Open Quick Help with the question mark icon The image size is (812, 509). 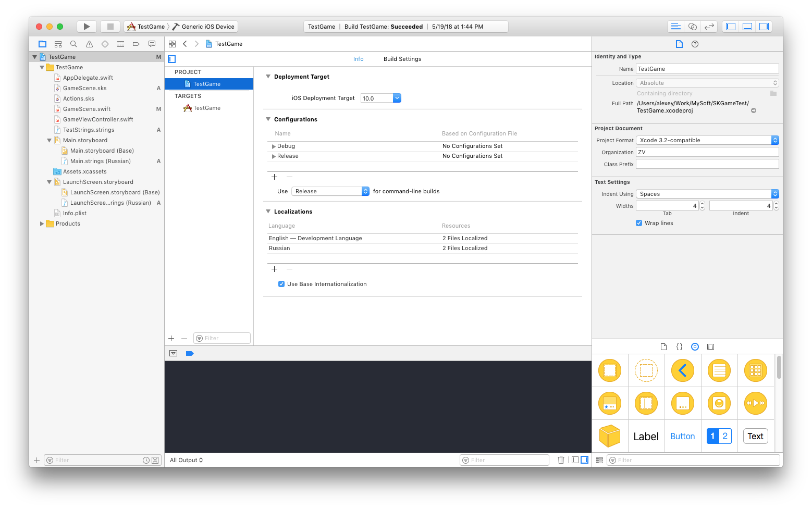(x=695, y=44)
